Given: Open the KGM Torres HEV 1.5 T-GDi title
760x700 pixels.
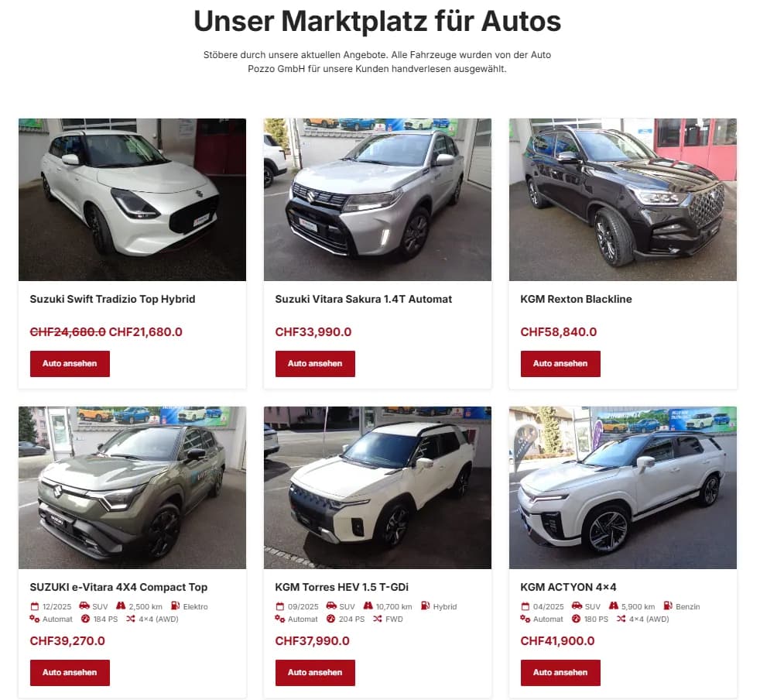Looking at the screenshot, I should click(x=342, y=588).
